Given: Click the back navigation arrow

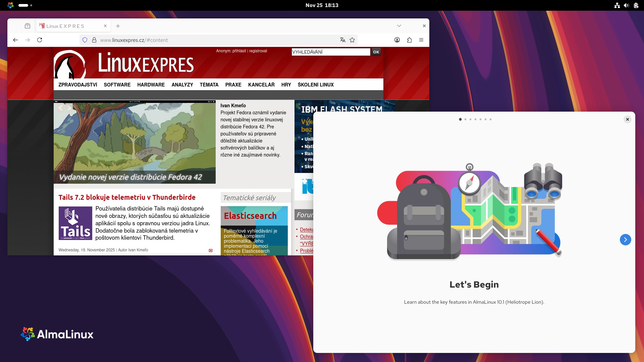Looking at the screenshot, I should 15,40.
